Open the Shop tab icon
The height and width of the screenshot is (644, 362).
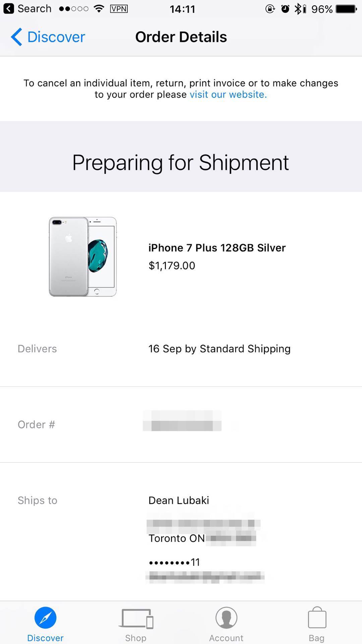click(x=136, y=618)
